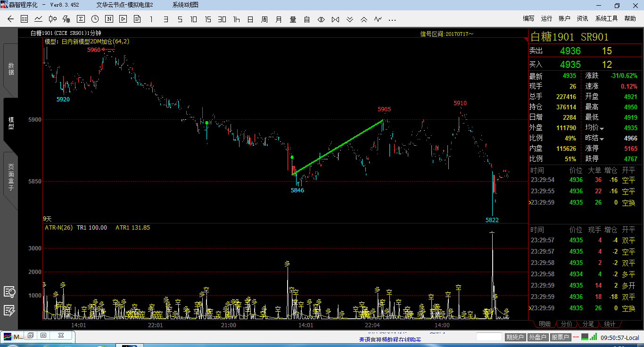The image size is (644, 347).
Task: Switch to the 分价 tab
Action: 566,324
